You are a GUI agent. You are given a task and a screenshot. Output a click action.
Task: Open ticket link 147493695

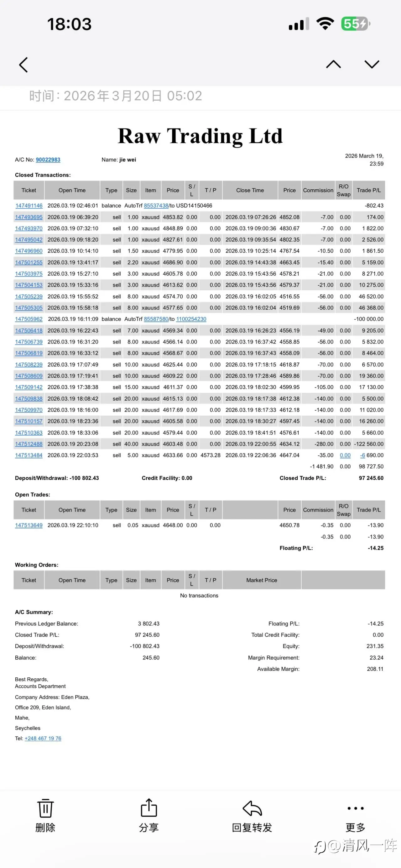click(29, 217)
